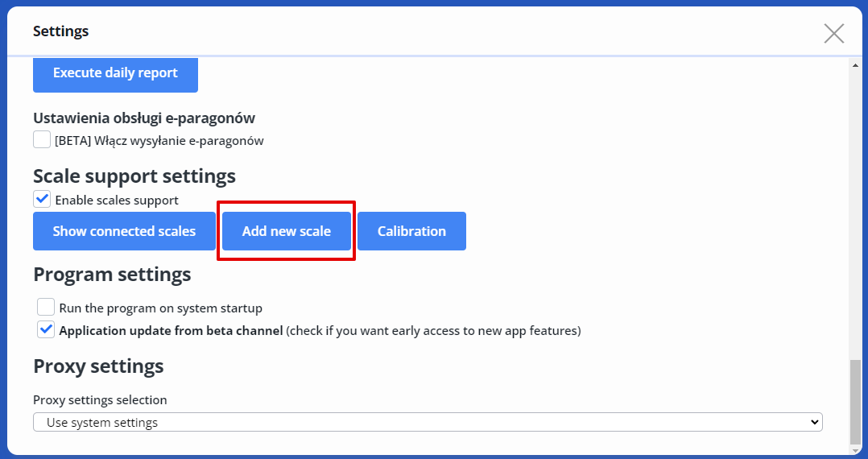Image resolution: width=868 pixels, height=459 pixels.
Task: Click the Ustawienia obsługi e-paragonów heading
Action: click(144, 118)
